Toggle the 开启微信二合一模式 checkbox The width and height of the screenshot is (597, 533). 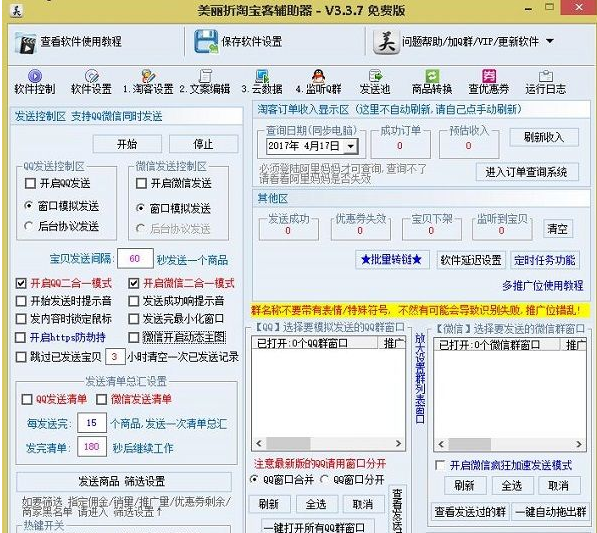(x=134, y=283)
